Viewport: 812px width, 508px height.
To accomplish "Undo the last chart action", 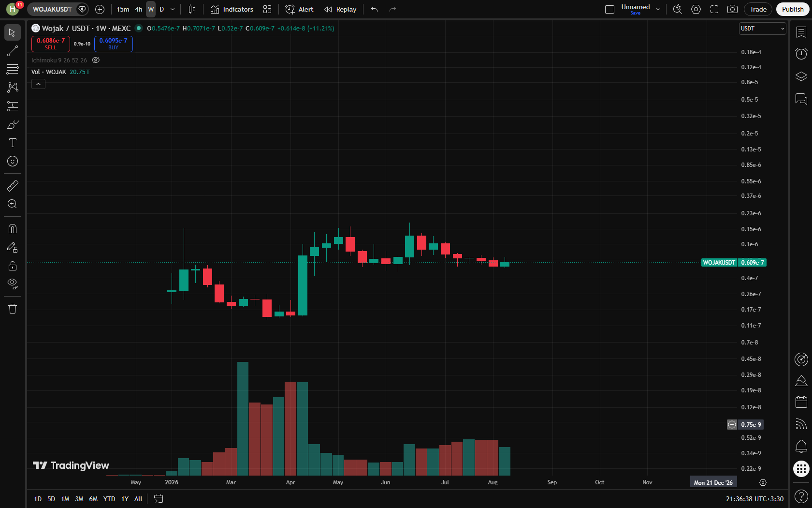I will pos(375,9).
